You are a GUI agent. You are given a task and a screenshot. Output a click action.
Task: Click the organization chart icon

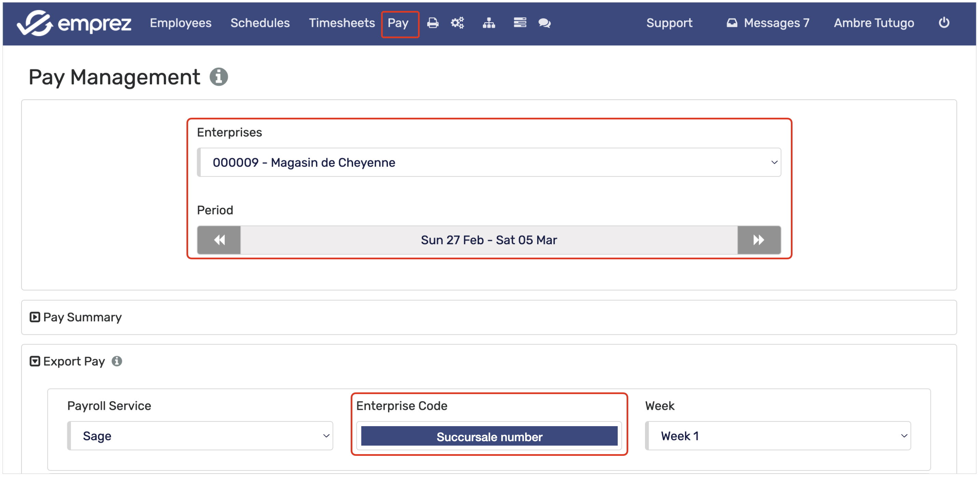tap(489, 23)
